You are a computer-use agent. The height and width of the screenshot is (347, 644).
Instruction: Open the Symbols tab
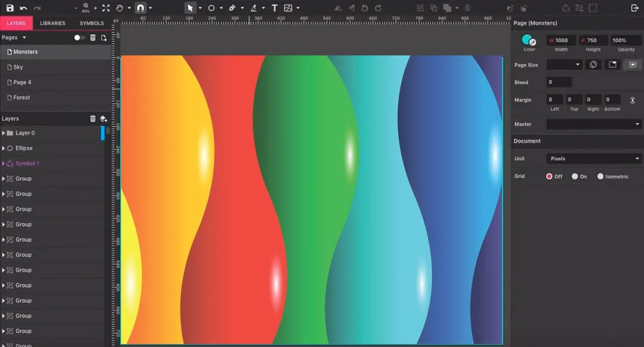[91, 23]
